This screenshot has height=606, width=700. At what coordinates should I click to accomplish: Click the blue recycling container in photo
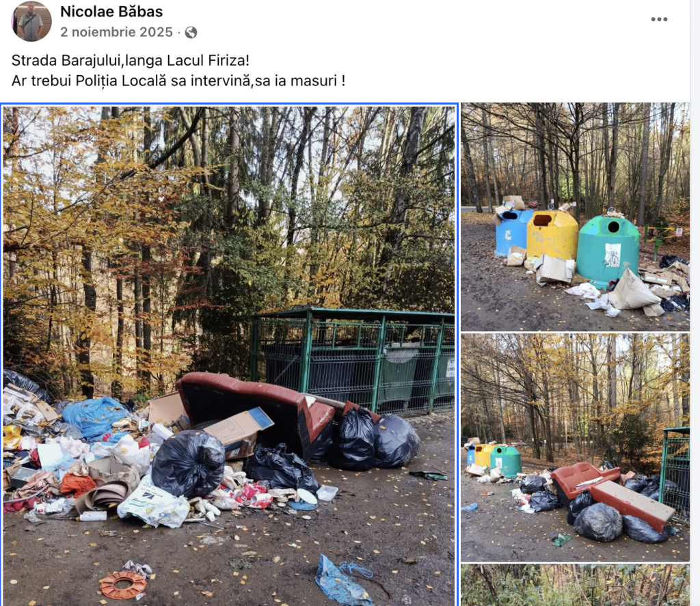click(x=513, y=232)
